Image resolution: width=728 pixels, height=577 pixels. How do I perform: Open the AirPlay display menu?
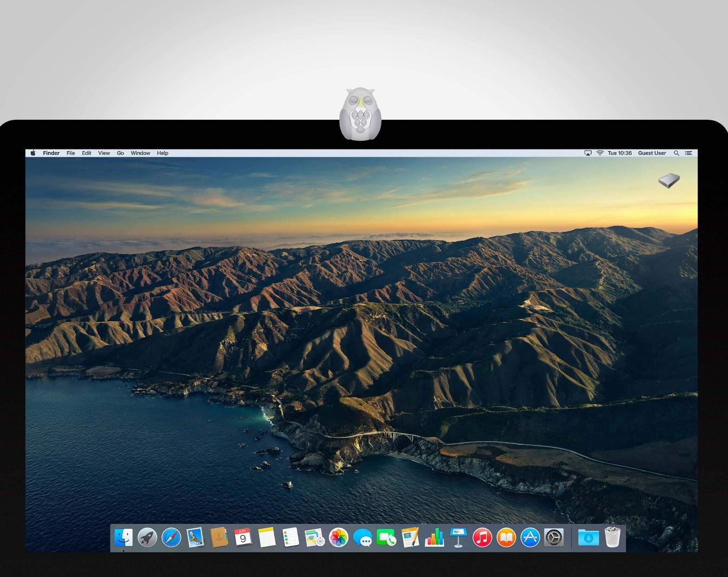588,153
